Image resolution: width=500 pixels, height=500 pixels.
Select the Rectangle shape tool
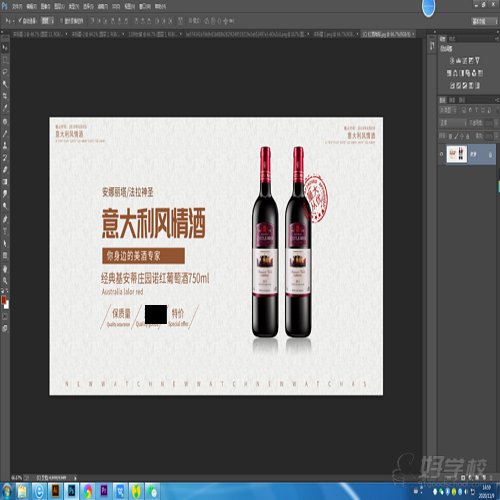coord(5,255)
